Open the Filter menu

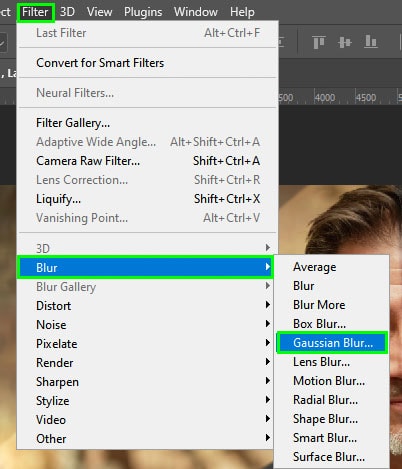pos(35,12)
